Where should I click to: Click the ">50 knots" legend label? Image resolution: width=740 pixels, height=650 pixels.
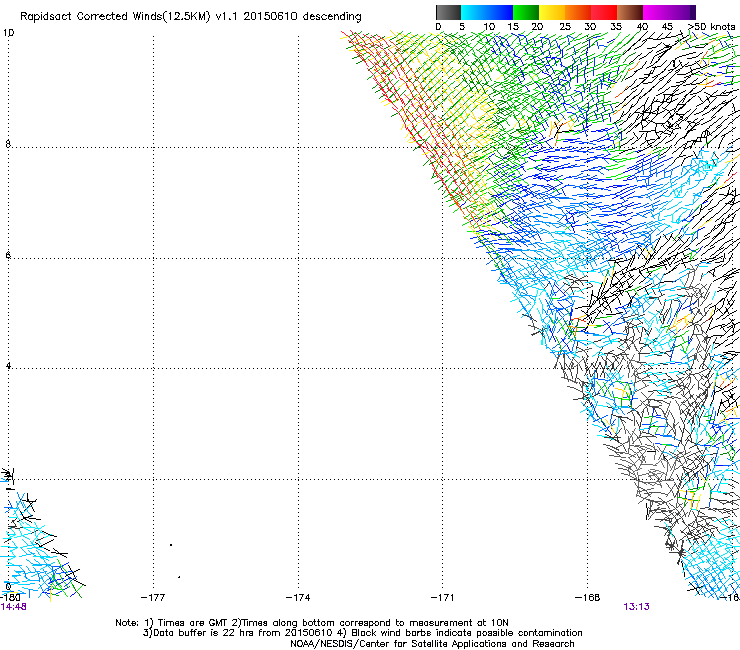[x=711, y=27]
